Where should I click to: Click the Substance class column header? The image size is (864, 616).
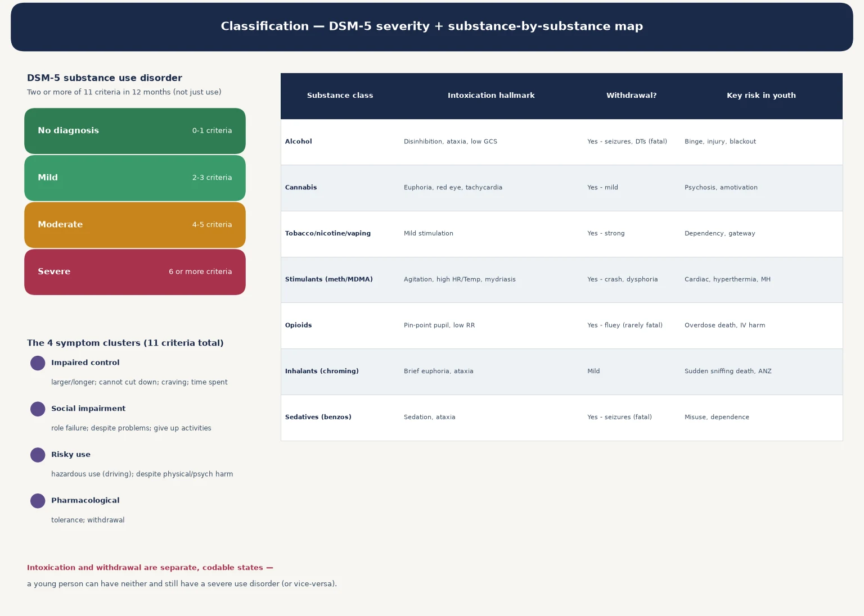(340, 96)
